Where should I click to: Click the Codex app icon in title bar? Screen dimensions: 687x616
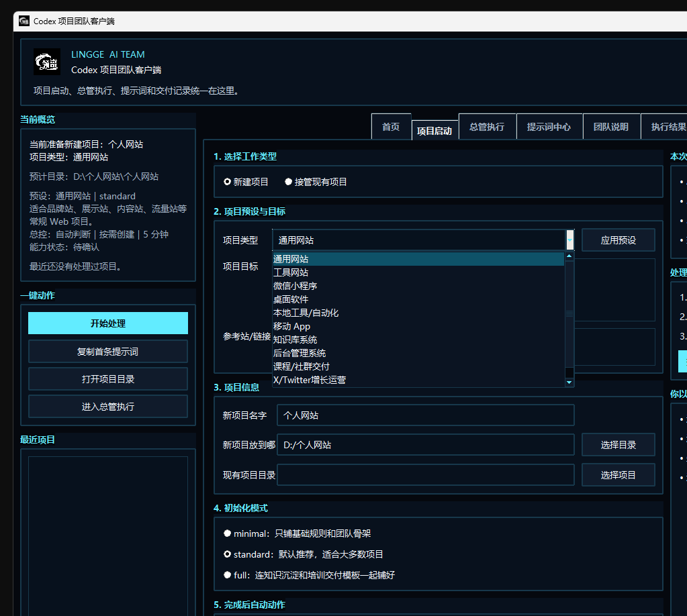coord(24,21)
